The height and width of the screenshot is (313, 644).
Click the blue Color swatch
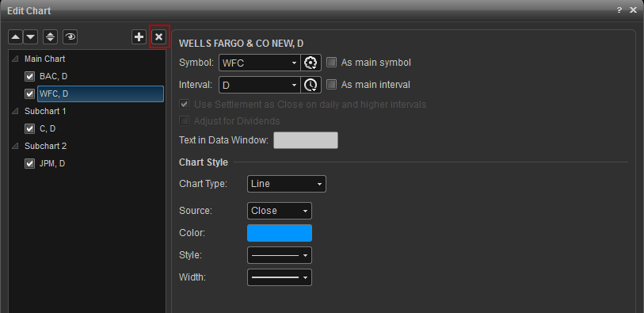click(280, 233)
